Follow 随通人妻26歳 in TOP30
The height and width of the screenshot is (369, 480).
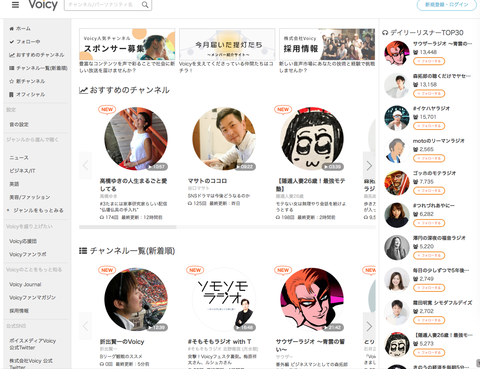pos(429,352)
